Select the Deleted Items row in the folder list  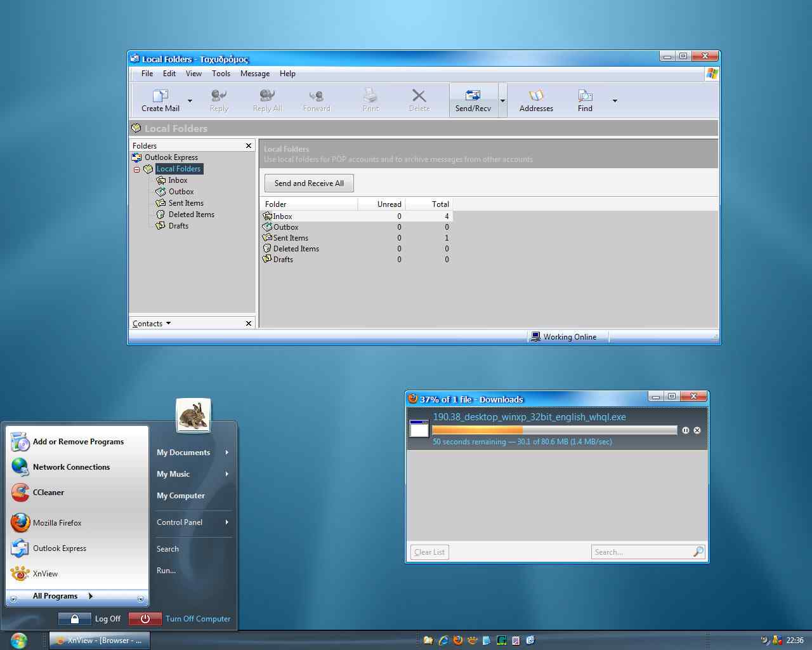click(x=357, y=249)
